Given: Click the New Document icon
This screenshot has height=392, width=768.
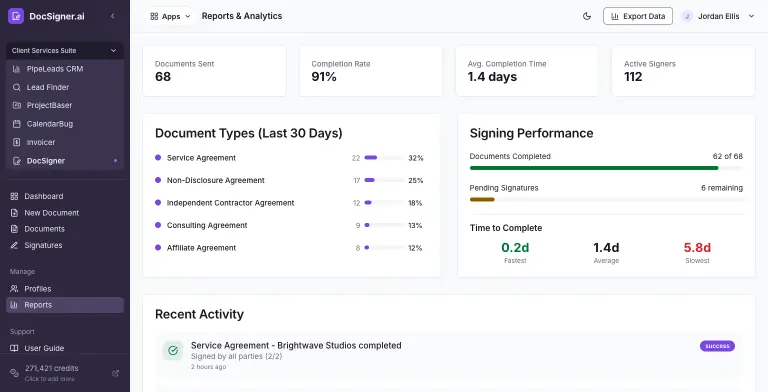Looking at the screenshot, I should (14, 213).
